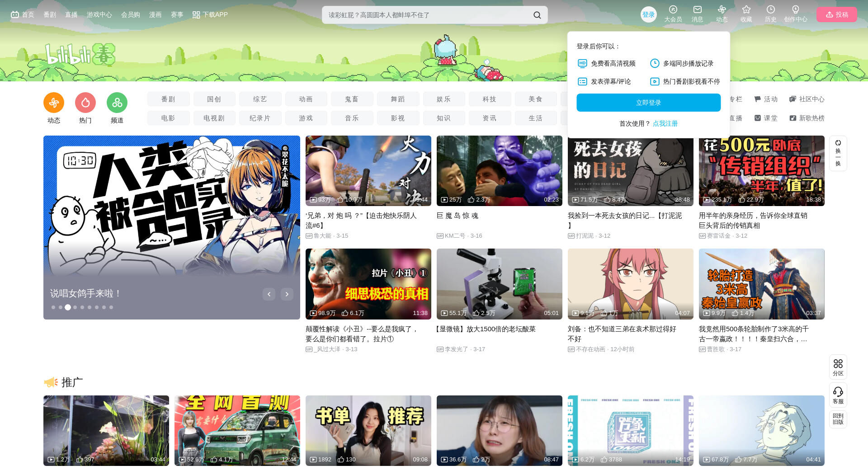This screenshot has width=868, height=470.
Task: Open the 分区 floating sidebar button
Action: click(838, 367)
